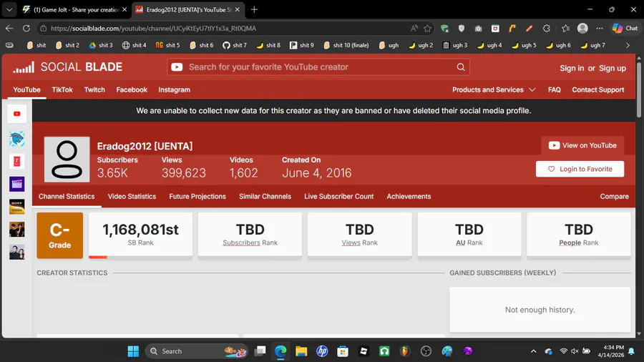Click the screenshot camera extension icon

[478, 29]
